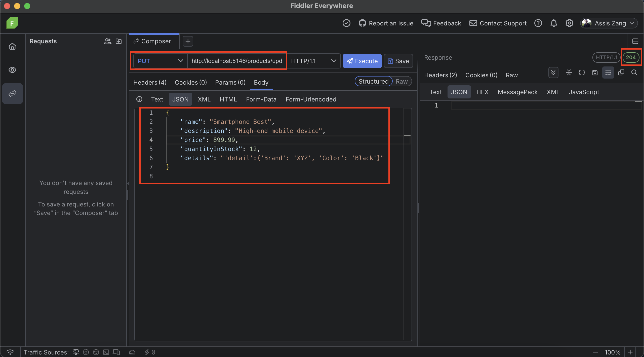Select the JSON request body tab

click(180, 99)
